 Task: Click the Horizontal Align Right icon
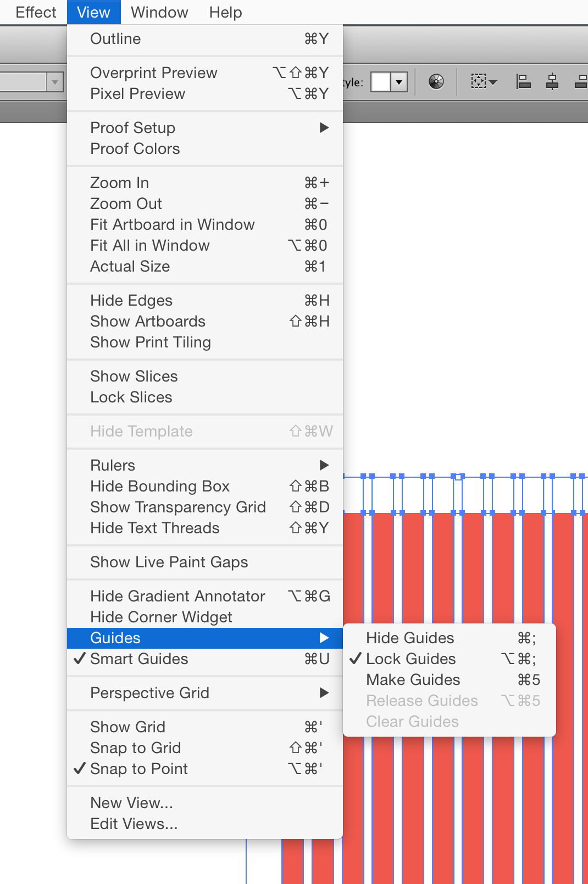tap(580, 82)
